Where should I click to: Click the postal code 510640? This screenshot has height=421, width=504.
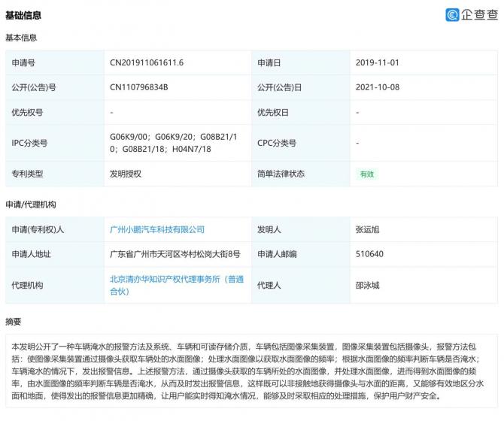[369, 254]
